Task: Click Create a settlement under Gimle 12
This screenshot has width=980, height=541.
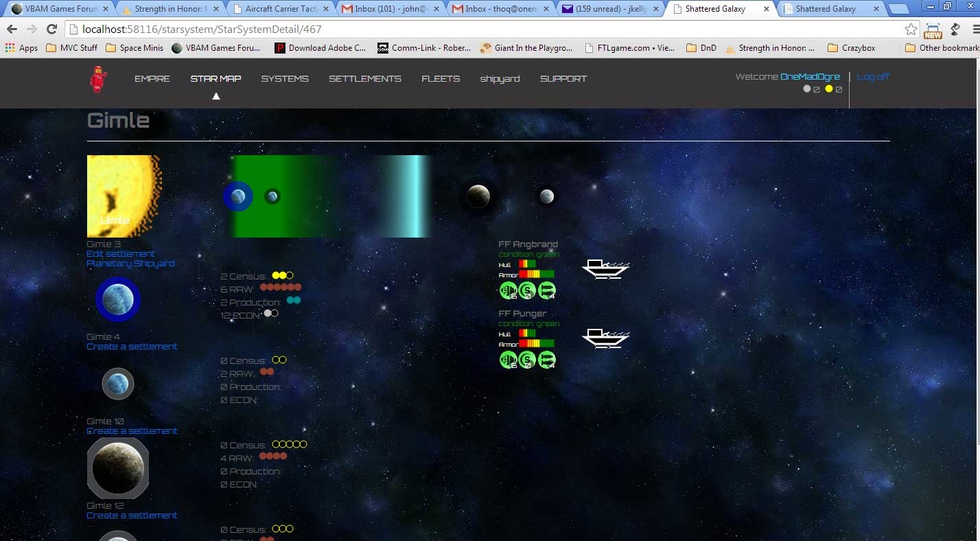Action: pyautogui.click(x=132, y=516)
